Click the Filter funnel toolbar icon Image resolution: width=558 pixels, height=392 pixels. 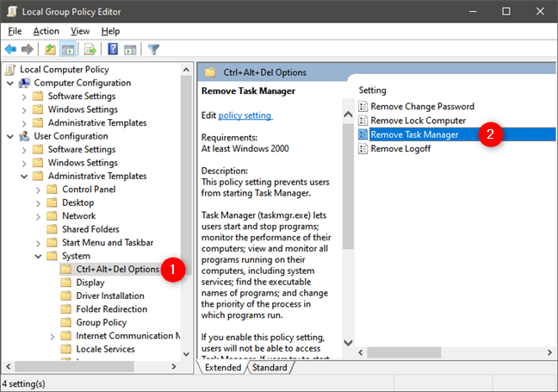point(153,49)
